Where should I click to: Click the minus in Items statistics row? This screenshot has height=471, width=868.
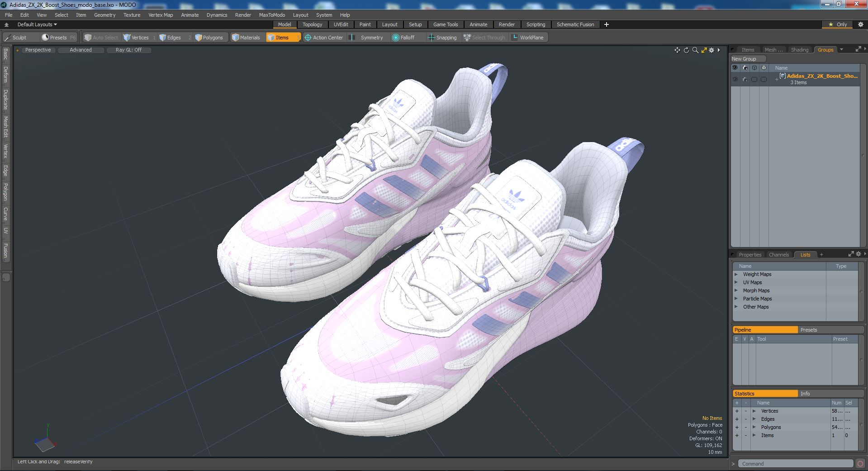tap(746, 435)
